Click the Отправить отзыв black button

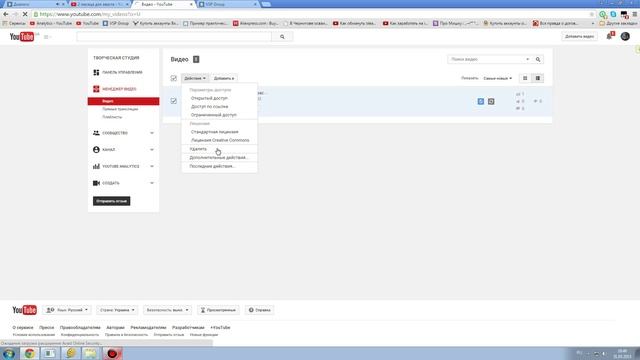click(111, 201)
